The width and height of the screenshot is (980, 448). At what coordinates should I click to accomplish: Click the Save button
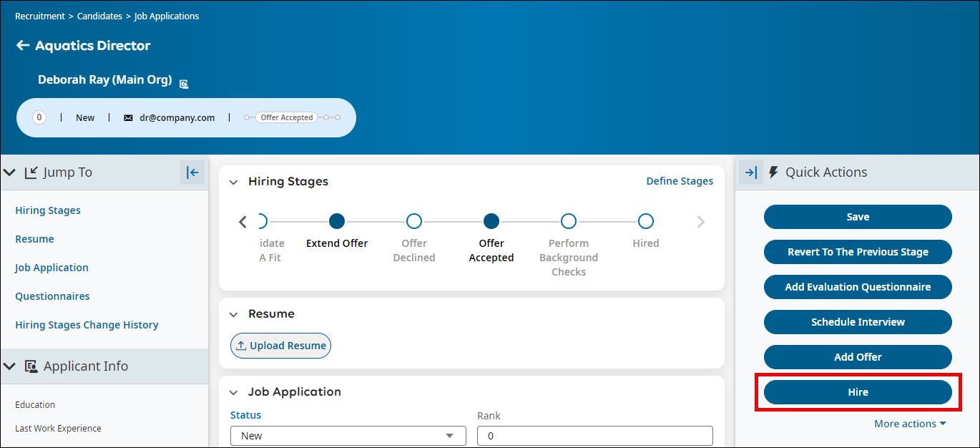tap(858, 217)
